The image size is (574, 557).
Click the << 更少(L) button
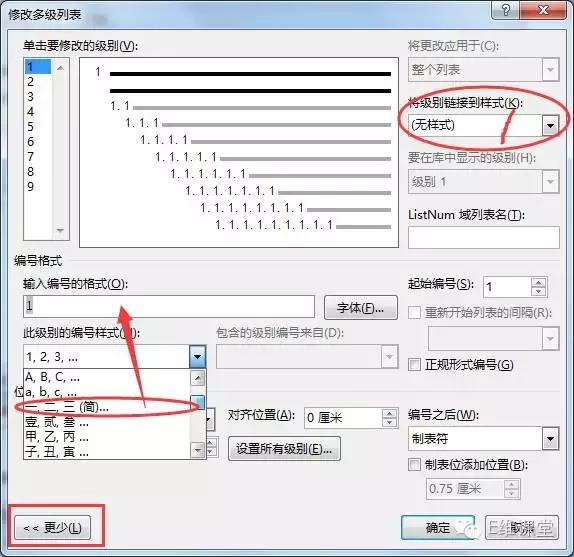[x=52, y=527]
